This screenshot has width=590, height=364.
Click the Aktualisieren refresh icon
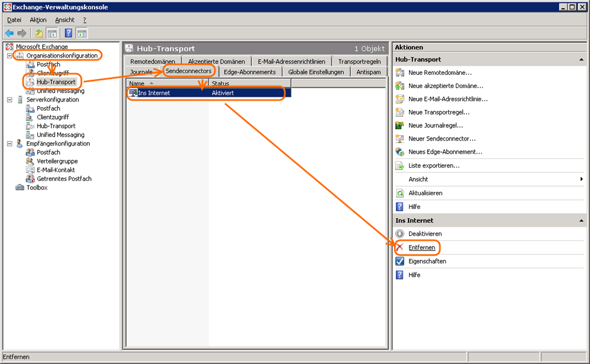(x=400, y=193)
